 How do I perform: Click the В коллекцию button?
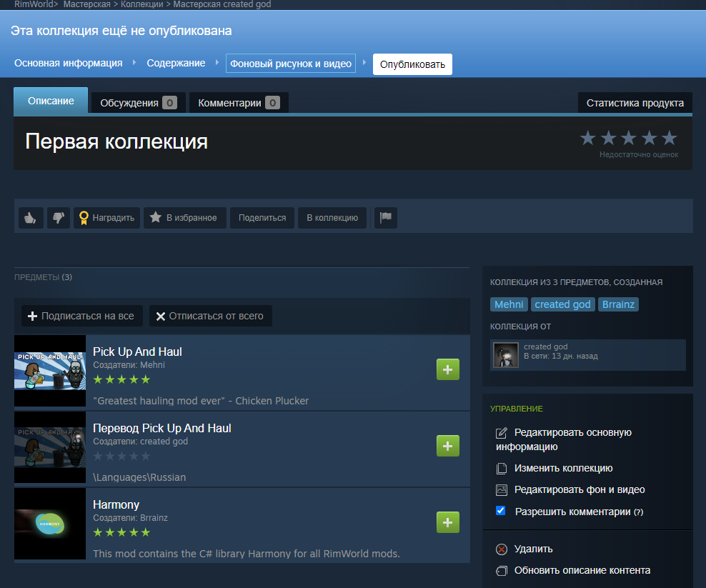(332, 218)
